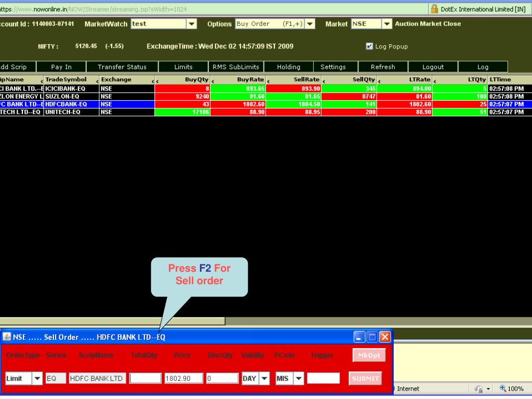Click the market watch horizontal scrollbar thumb

[112, 321]
